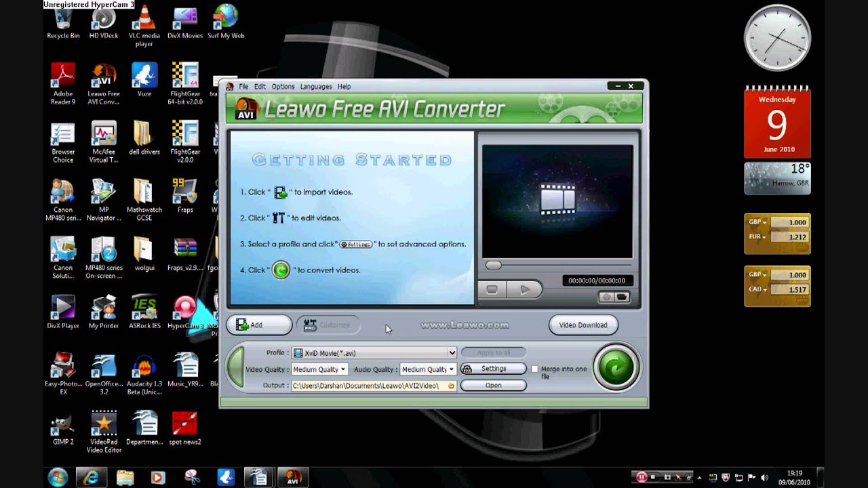This screenshot has height=488, width=868.
Task: Show hidden system tray icons arrow
Action: 699,477
